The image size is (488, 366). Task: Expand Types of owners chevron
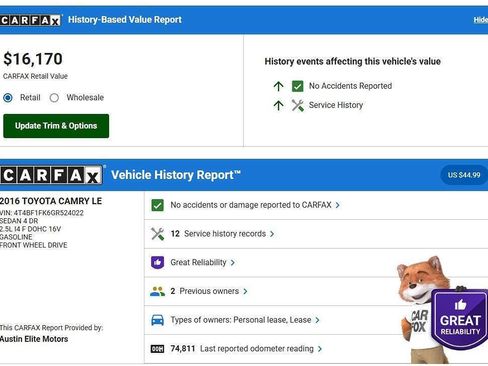(317, 320)
